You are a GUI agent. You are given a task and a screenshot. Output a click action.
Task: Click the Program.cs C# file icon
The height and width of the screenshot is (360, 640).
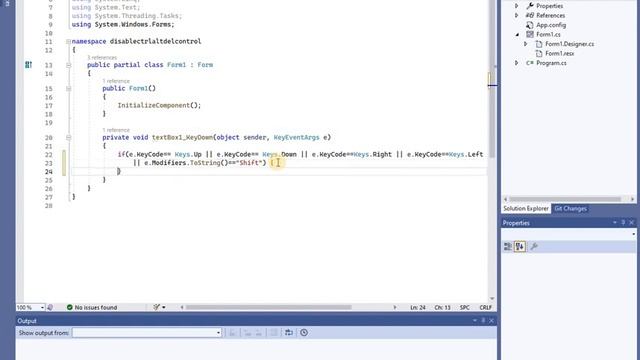(530, 63)
